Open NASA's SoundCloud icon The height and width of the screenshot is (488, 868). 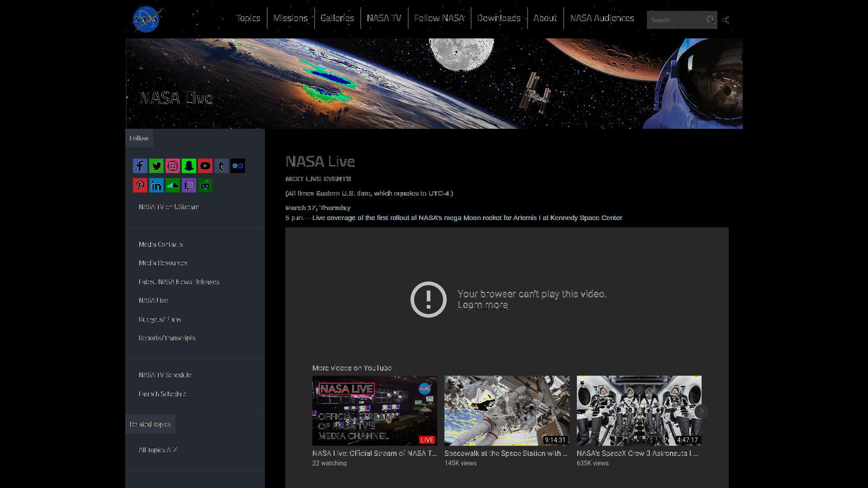pyautogui.click(x=173, y=185)
